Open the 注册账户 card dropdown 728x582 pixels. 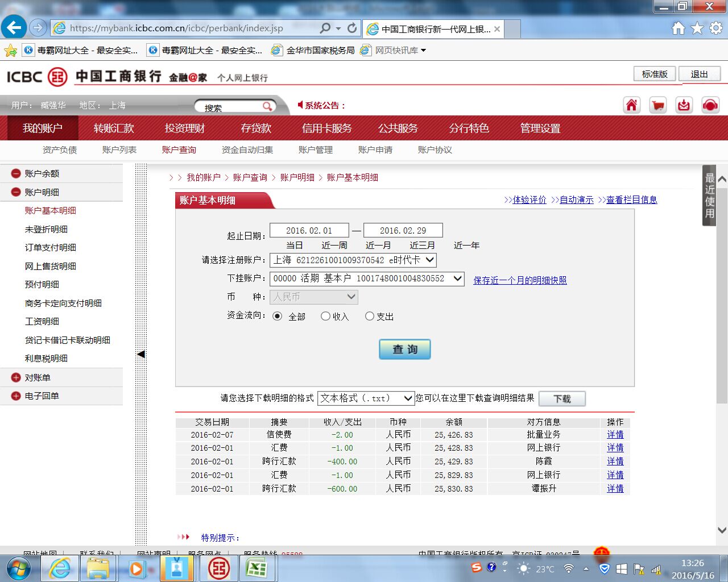point(353,260)
